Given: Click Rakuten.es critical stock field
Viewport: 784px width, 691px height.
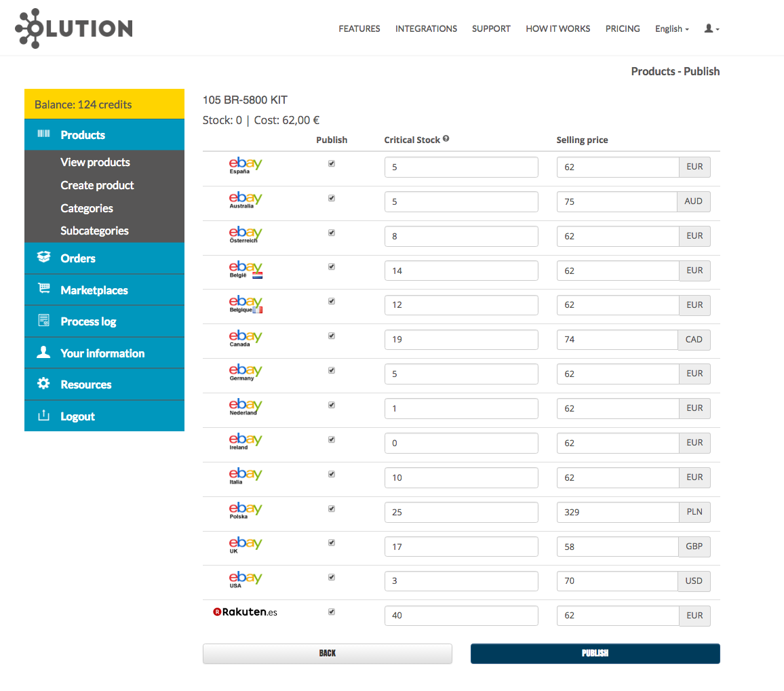Looking at the screenshot, I should (461, 616).
